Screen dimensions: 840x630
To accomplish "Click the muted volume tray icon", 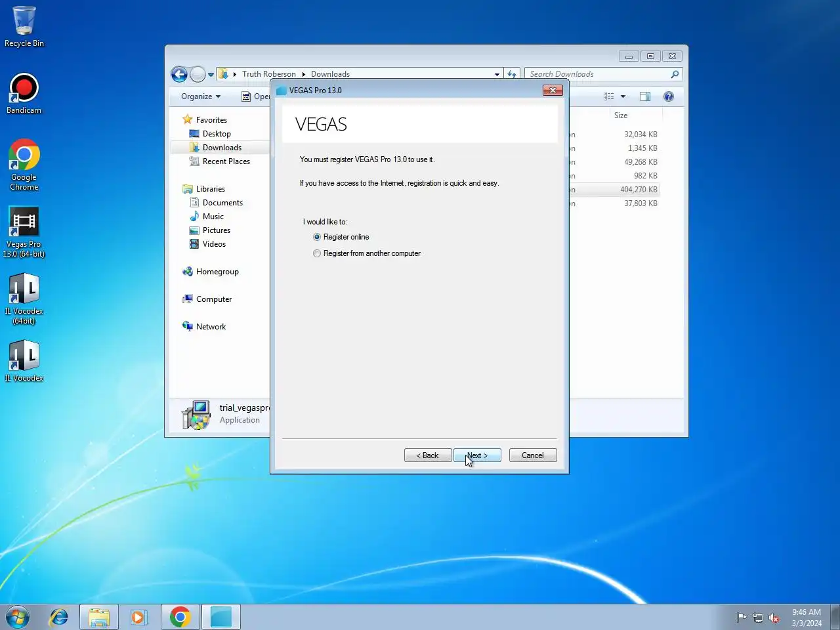I will click(x=774, y=618).
